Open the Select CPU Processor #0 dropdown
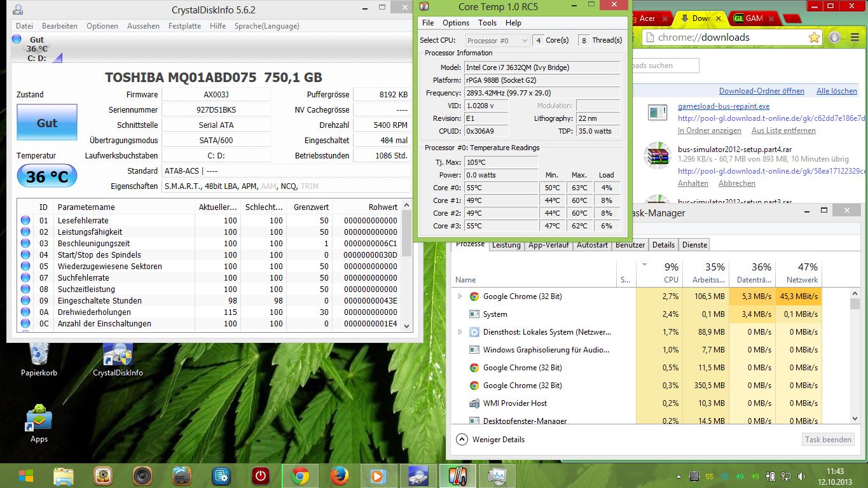Viewport: 868px width, 488px height. pyautogui.click(x=497, y=40)
